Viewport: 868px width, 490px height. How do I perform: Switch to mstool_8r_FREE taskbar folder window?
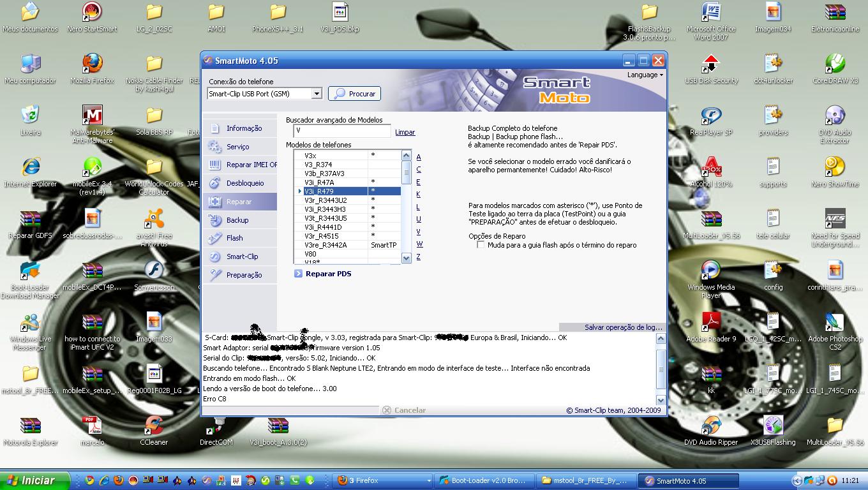tap(586, 480)
